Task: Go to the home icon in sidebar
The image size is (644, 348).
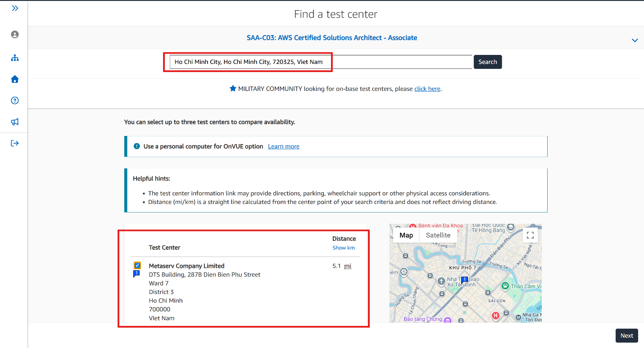Action: click(x=15, y=79)
